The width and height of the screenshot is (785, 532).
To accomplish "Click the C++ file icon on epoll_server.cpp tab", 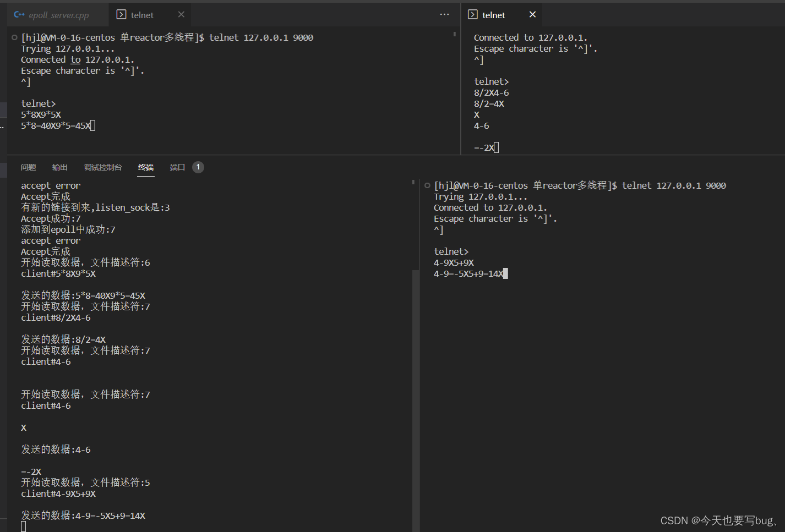I will [19, 15].
